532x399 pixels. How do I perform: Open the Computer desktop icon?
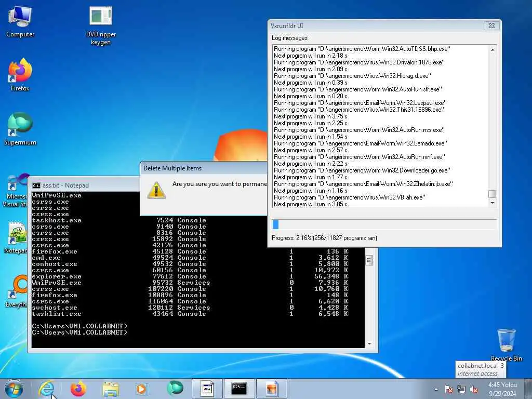click(x=20, y=22)
